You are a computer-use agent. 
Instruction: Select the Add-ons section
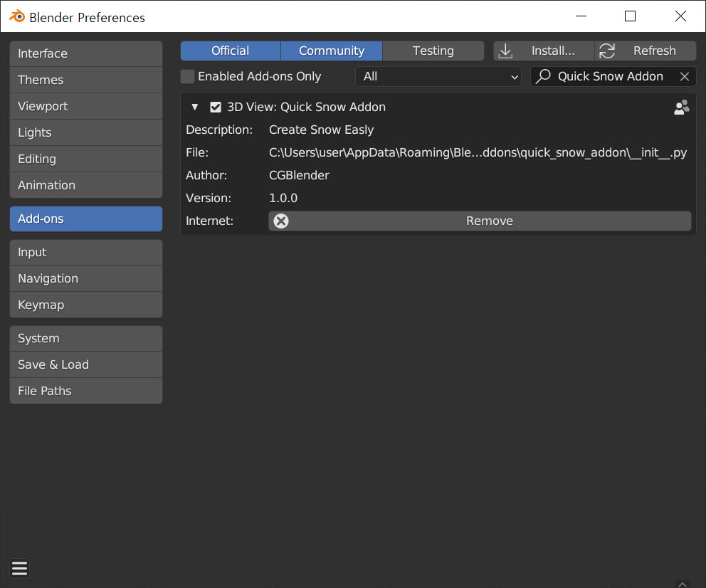86,219
